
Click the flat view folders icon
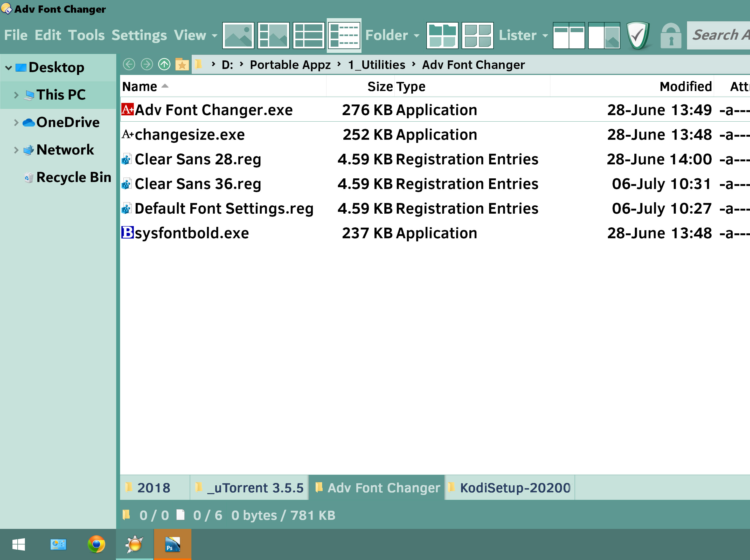(x=442, y=35)
